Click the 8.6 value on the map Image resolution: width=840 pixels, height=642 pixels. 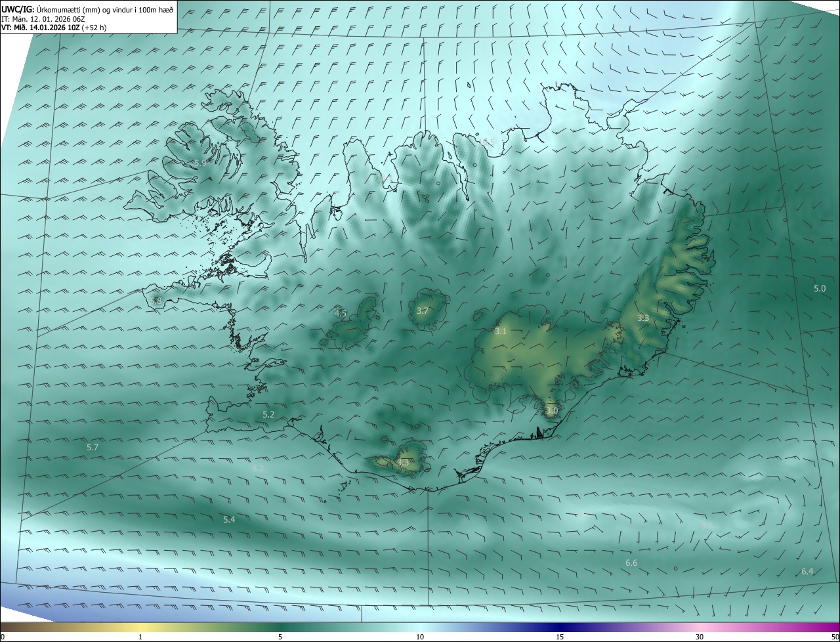pos(707,525)
